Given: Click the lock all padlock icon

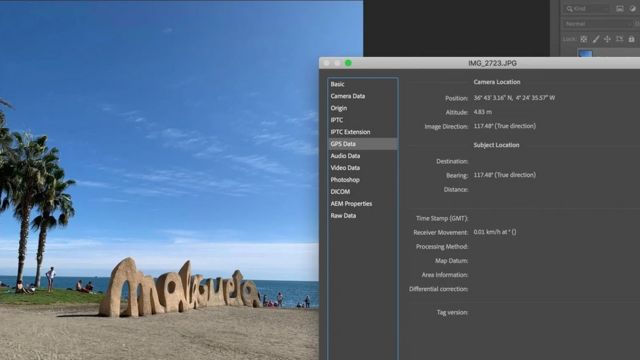Looking at the screenshot, I should pos(631,39).
